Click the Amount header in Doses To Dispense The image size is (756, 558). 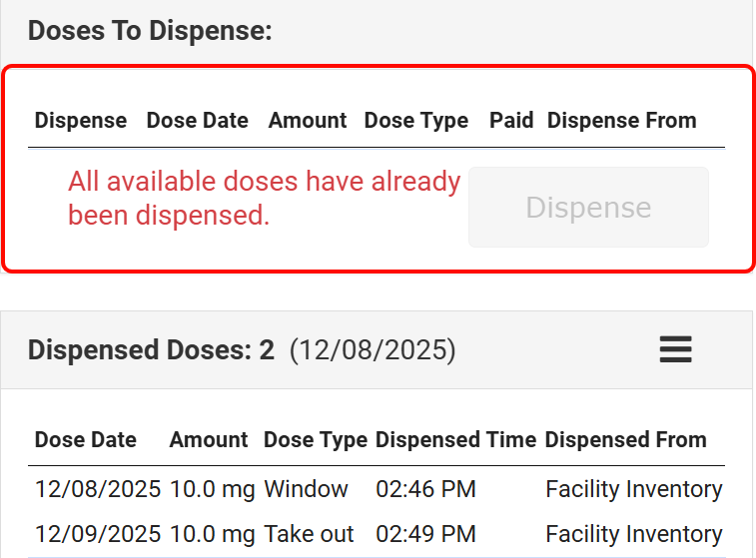click(308, 121)
